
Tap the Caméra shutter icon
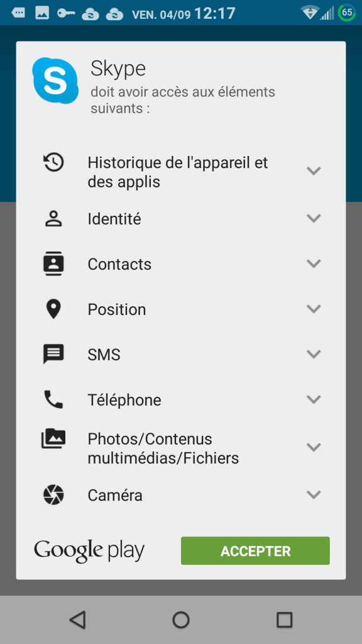54,494
